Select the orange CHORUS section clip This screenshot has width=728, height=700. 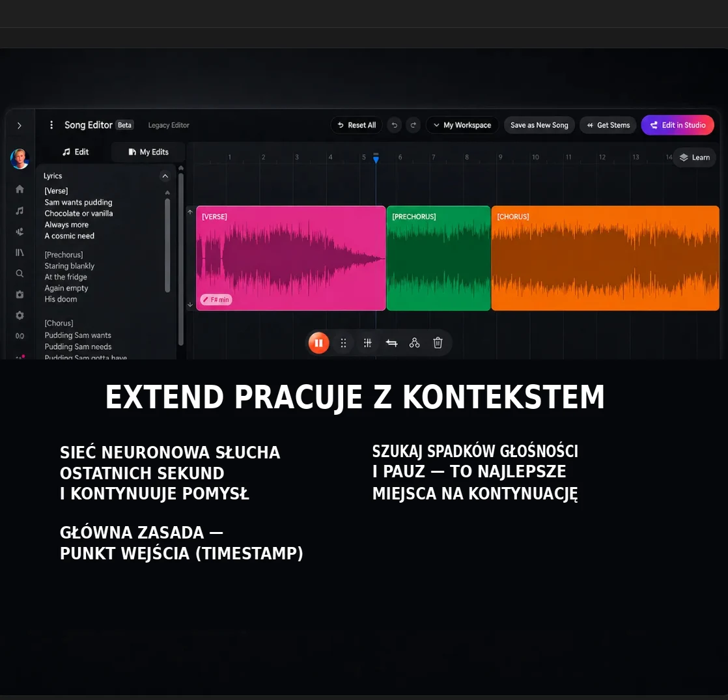click(x=606, y=258)
